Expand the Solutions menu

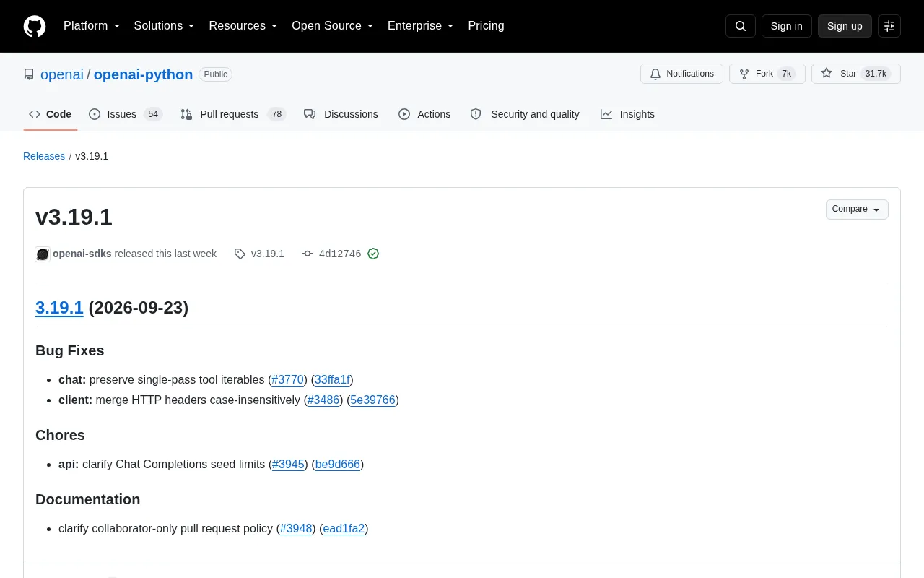coord(165,26)
